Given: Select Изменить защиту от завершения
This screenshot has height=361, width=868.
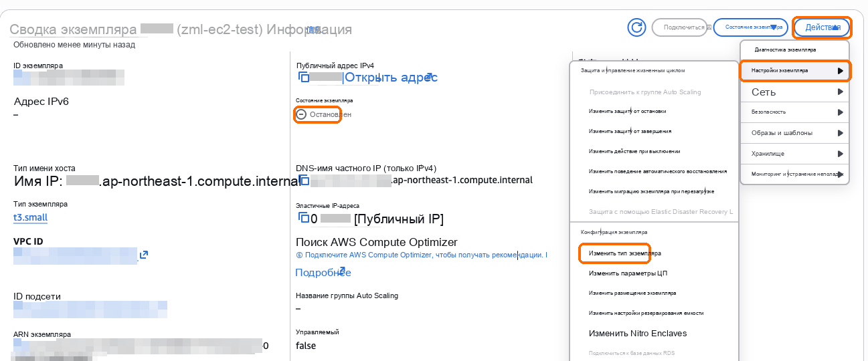Looking at the screenshot, I should (x=630, y=132).
